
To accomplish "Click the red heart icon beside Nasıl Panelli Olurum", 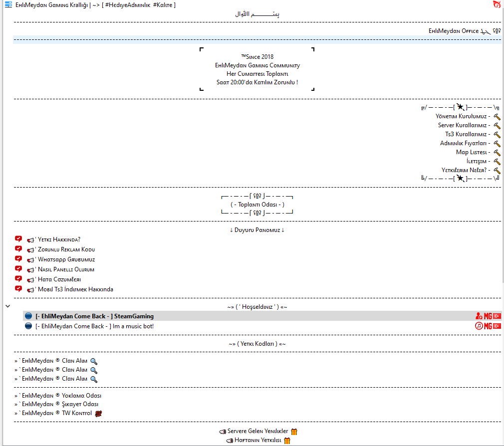I will coord(18,268).
